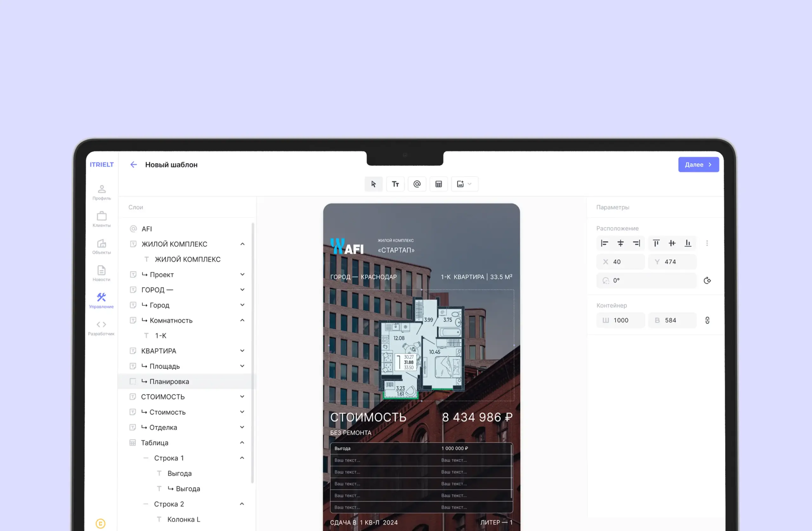Viewport: 812px width, 531px height.
Task: Click the AFI logo on canvas
Action: 347,246
